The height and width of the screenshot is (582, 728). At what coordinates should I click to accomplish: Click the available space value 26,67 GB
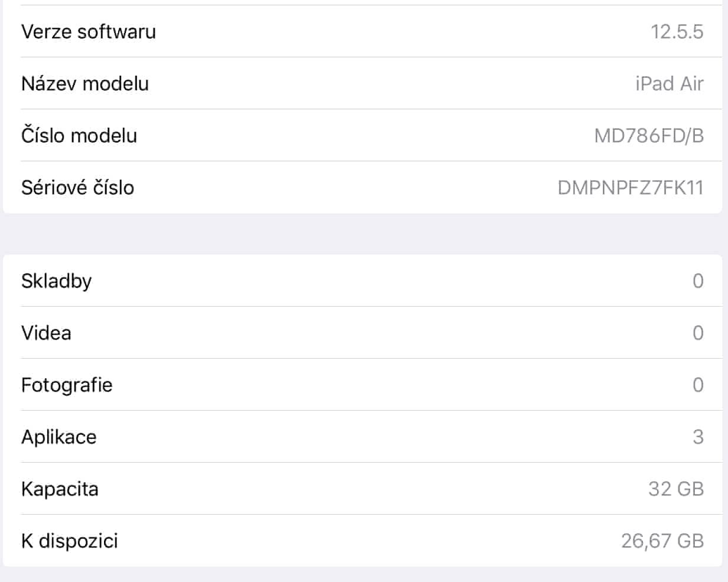662,541
